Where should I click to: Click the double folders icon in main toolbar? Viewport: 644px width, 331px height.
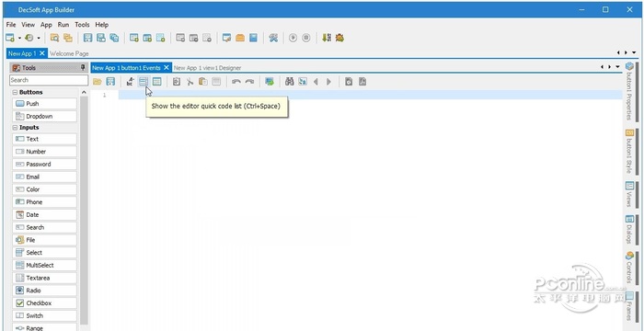[68, 38]
